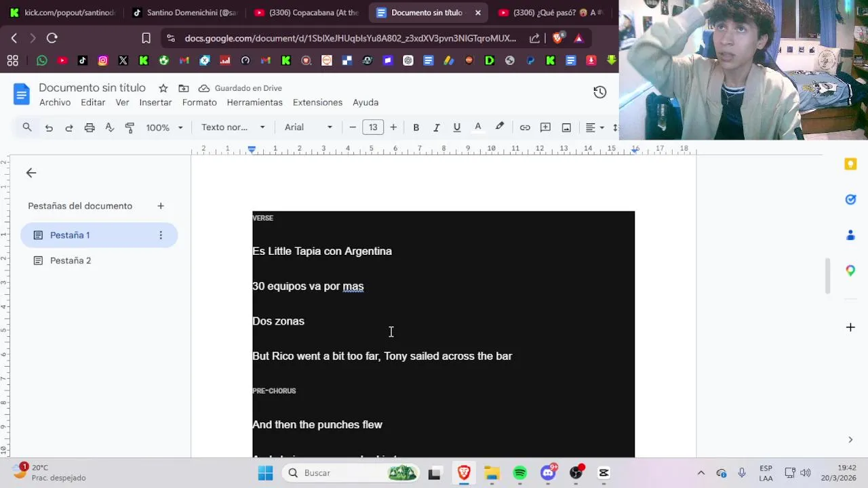
Task: Open the Windows Start menu
Action: (265, 473)
